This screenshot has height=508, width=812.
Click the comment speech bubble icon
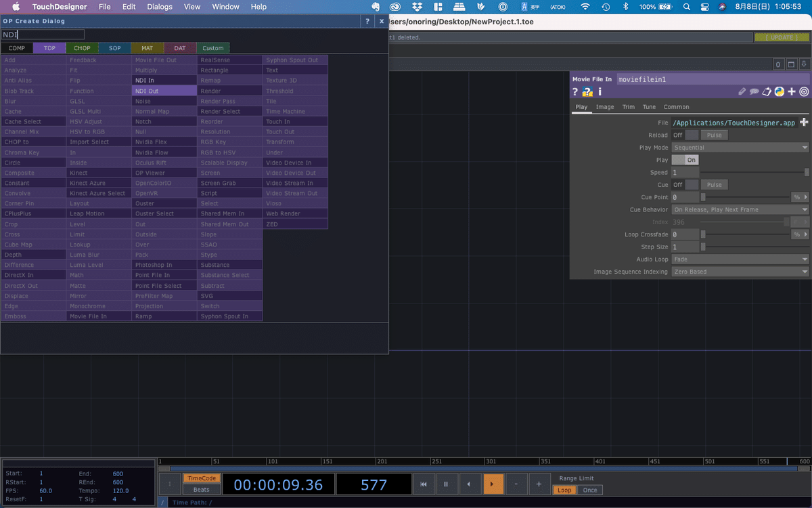pyautogui.click(x=754, y=92)
